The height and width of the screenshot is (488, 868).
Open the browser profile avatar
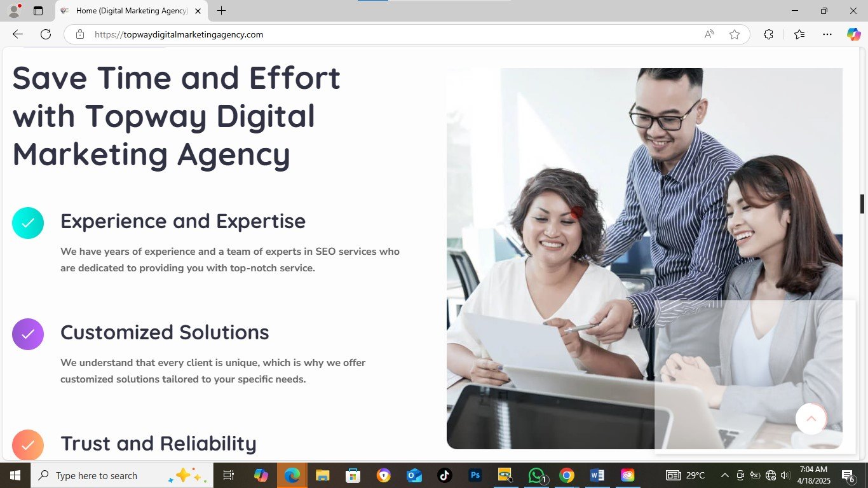point(14,11)
